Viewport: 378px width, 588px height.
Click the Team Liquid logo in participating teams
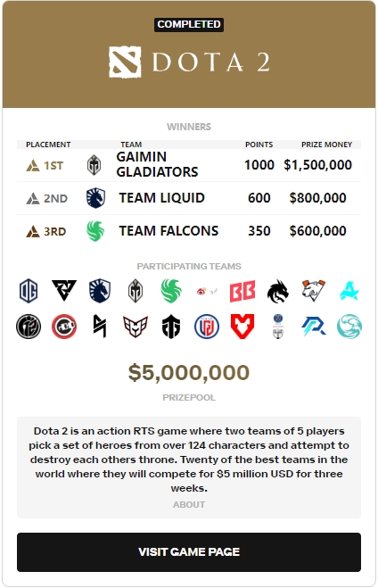(x=100, y=291)
